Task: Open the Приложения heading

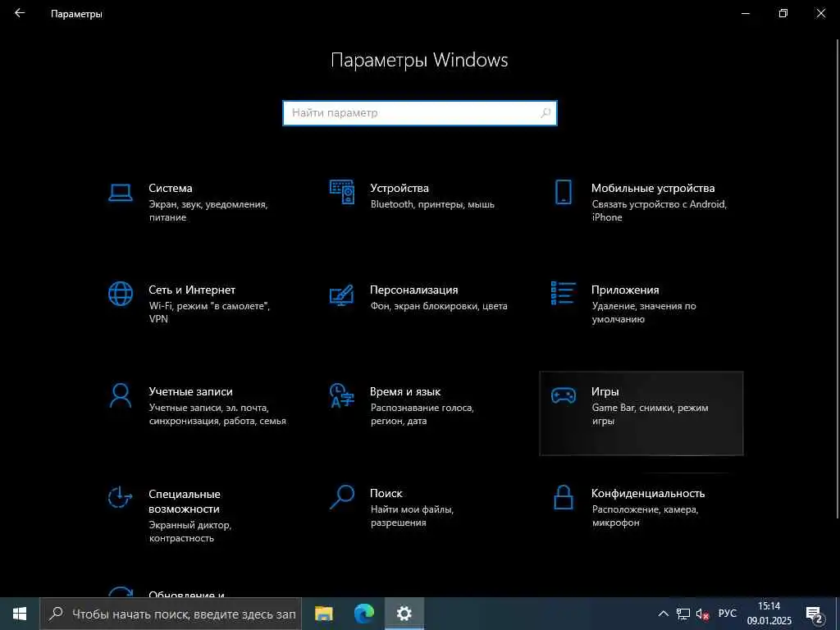Action: tap(625, 290)
